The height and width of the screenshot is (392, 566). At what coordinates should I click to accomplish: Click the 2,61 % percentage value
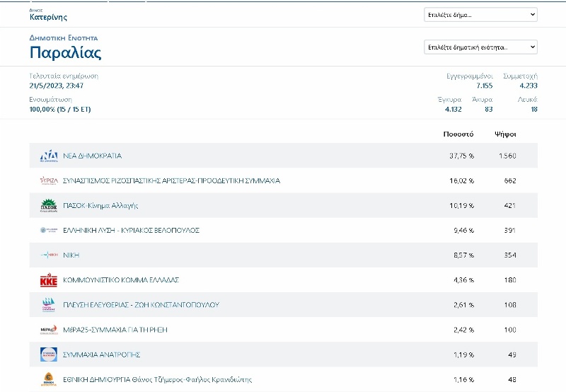click(x=464, y=305)
